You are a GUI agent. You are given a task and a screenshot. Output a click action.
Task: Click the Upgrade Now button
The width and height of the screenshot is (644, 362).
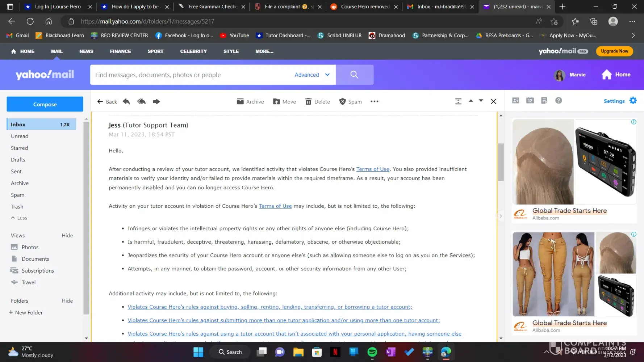coord(615,51)
